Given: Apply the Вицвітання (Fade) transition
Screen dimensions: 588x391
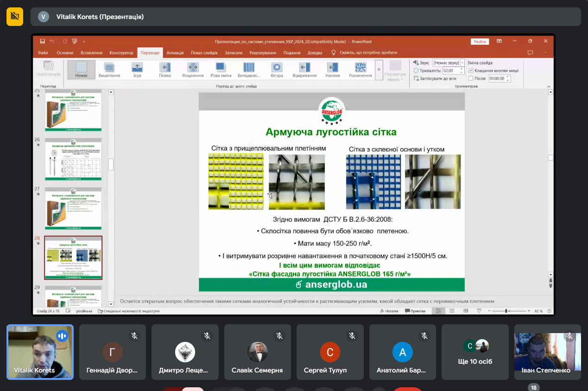Looking at the screenshot, I should [109, 69].
